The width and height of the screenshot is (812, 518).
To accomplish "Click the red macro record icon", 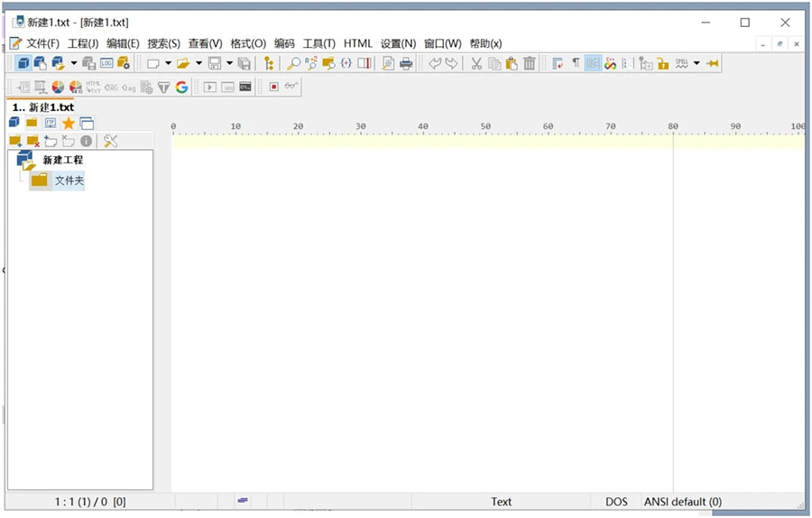I will (x=273, y=88).
